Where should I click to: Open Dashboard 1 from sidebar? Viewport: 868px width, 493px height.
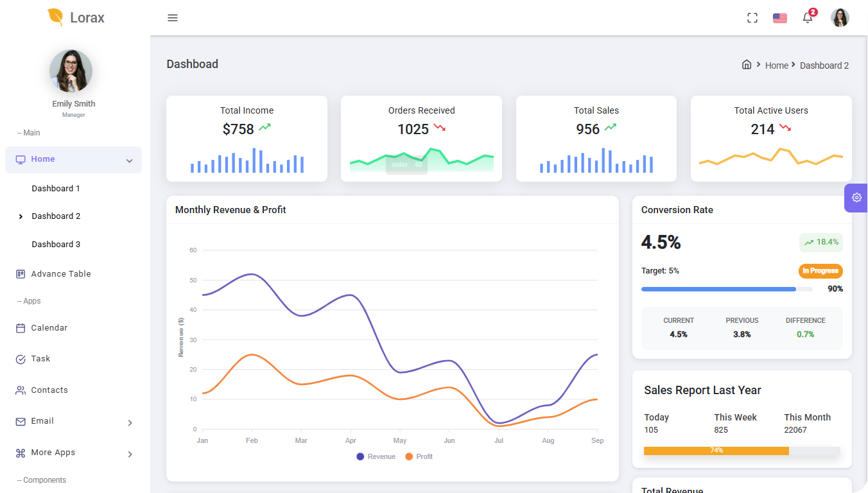56,189
